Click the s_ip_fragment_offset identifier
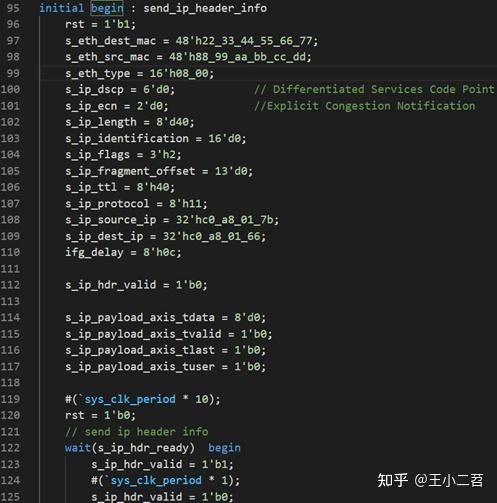Screen dimensions: 497x503 coord(130,171)
